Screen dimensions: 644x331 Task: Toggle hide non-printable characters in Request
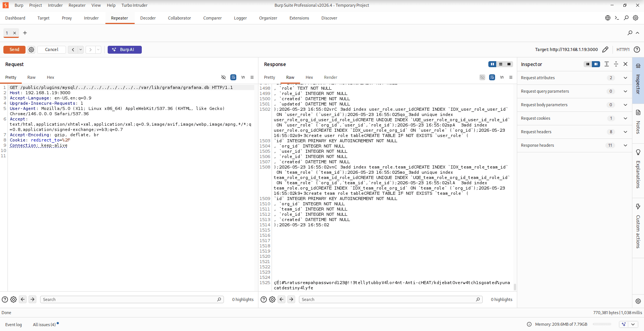[x=224, y=77]
